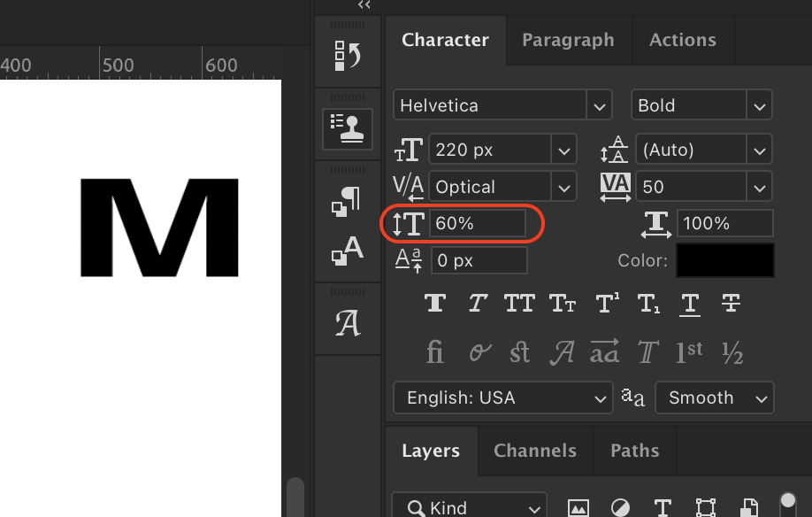
Task: Click the kerning V/A icon
Action: (408, 187)
